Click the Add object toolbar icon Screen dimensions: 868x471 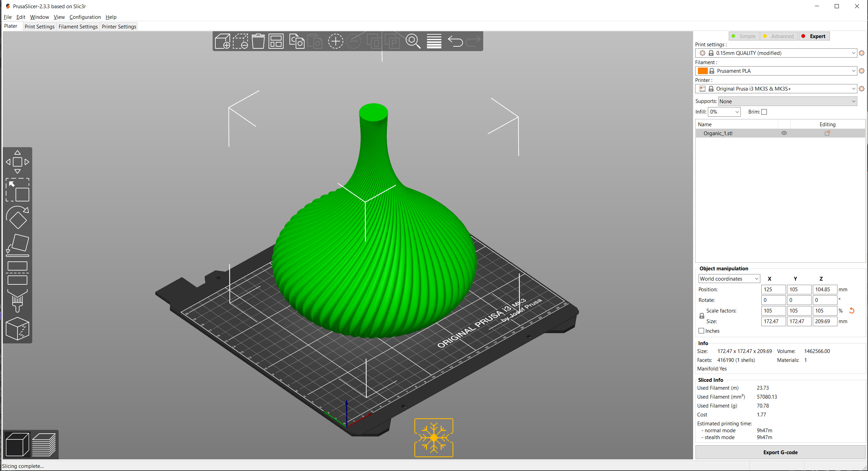222,41
